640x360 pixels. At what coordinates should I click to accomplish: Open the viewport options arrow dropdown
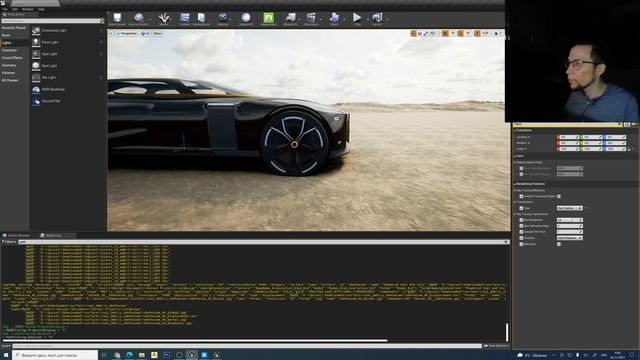[x=111, y=33]
